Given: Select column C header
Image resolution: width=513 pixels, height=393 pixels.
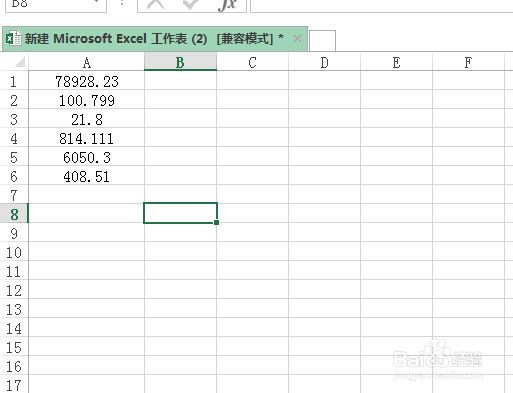Looking at the screenshot, I should point(252,62).
